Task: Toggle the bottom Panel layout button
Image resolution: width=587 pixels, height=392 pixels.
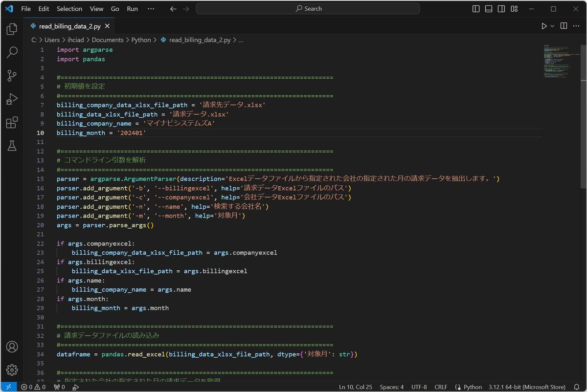Action: tap(489, 9)
